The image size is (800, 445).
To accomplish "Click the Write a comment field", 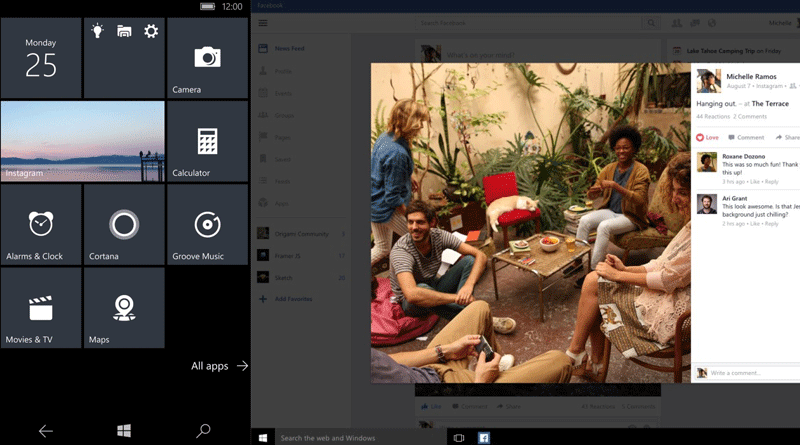I will pos(754,373).
